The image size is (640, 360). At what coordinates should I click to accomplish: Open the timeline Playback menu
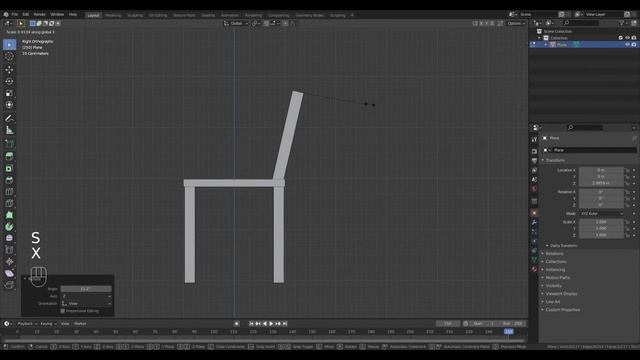click(27, 324)
